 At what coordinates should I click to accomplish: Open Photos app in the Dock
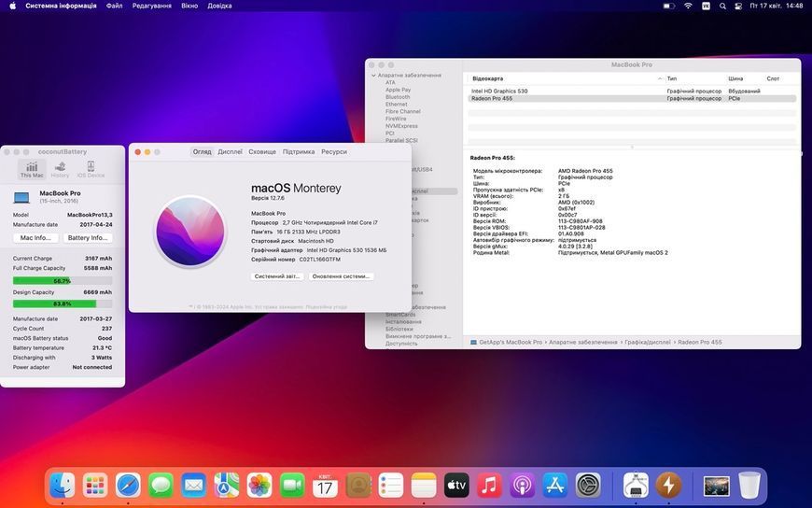[259, 486]
